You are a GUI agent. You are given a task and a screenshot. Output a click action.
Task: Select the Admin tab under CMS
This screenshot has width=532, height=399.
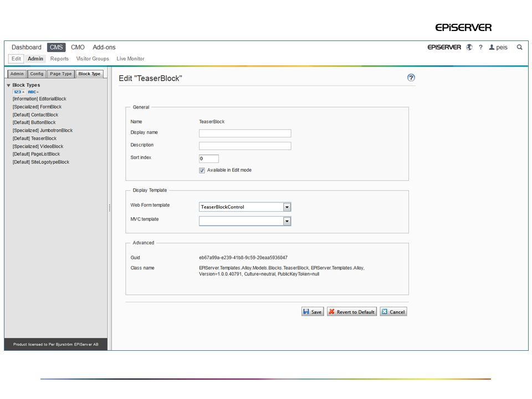pos(35,59)
